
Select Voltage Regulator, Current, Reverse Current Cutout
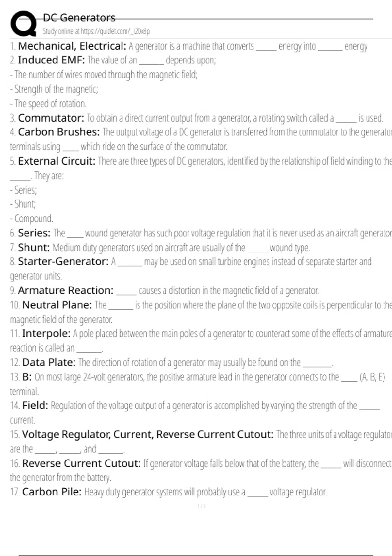coord(148,434)
